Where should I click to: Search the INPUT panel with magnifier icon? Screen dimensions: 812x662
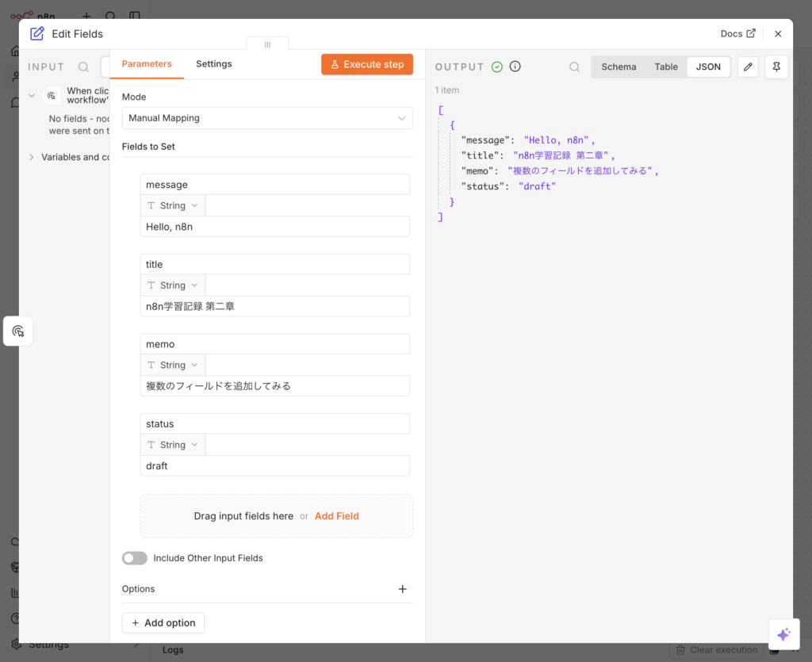tap(83, 67)
